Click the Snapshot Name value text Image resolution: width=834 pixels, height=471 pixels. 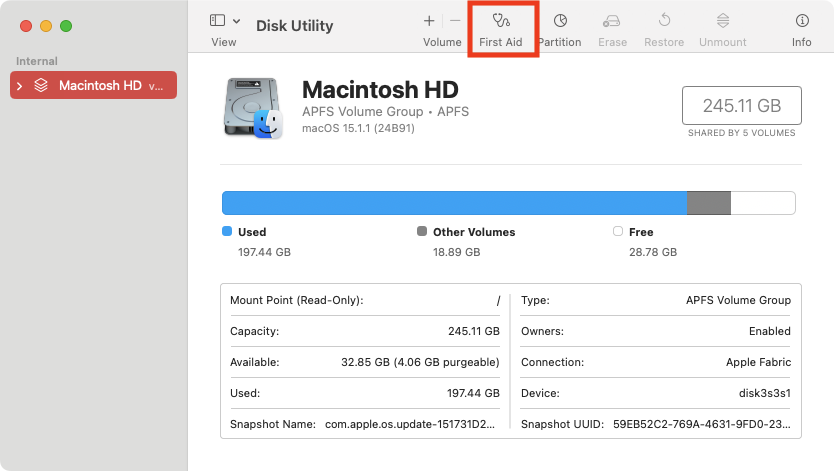[x=410, y=424]
